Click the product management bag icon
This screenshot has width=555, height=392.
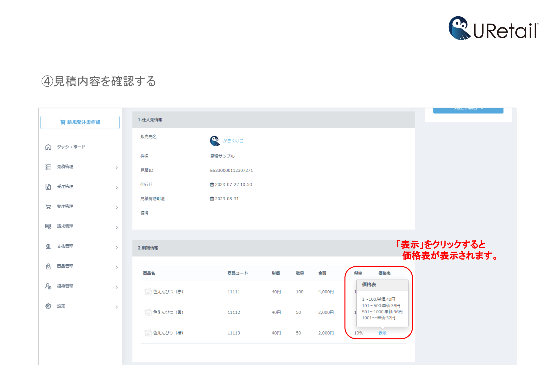point(48,266)
